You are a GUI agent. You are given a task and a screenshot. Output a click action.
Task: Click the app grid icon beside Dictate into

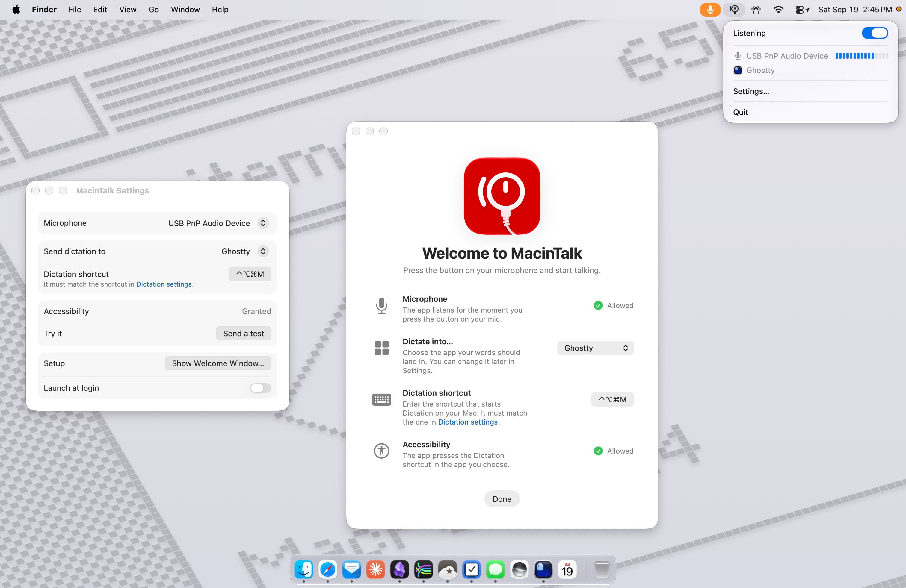pos(381,348)
